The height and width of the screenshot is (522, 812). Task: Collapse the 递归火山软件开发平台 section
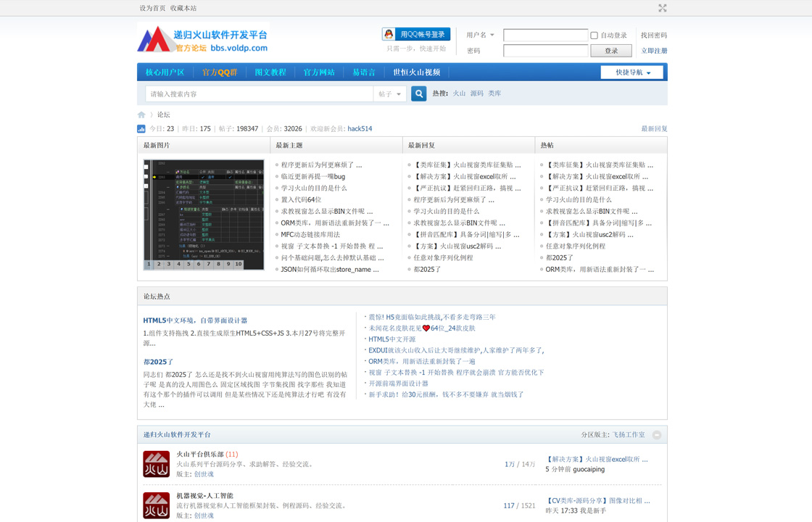[x=657, y=435]
